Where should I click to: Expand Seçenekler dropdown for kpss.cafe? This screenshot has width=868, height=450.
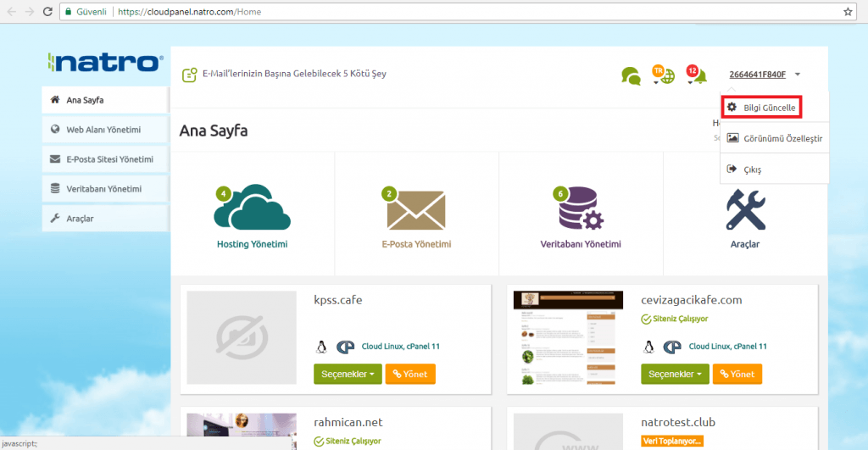click(348, 375)
